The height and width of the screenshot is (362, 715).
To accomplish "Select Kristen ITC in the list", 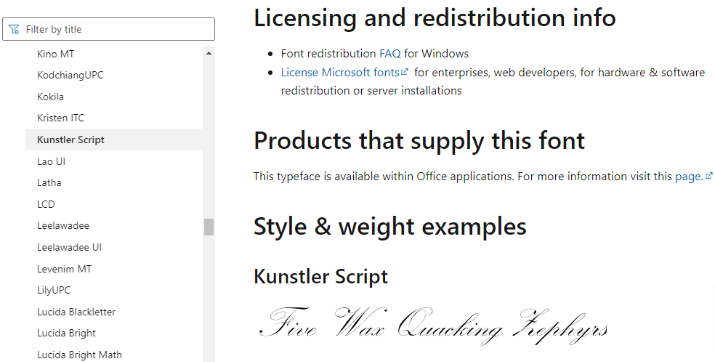I will click(61, 118).
